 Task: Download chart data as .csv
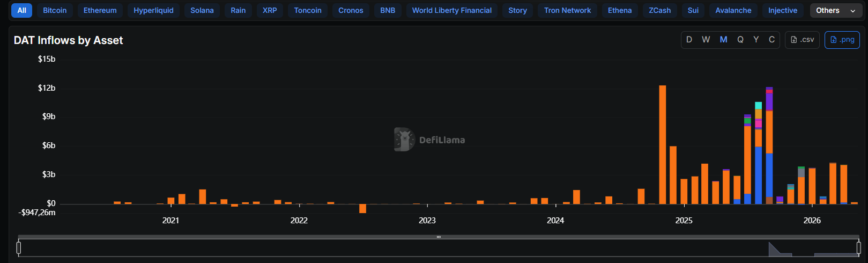pyautogui.click(x=802, y=40)
